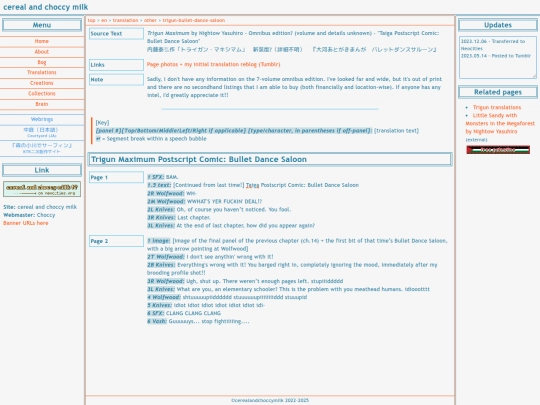The height and width of the screenshot is (405, 540).
Task: Open the KTR fan site link
Action: click(x=42, y=148)
